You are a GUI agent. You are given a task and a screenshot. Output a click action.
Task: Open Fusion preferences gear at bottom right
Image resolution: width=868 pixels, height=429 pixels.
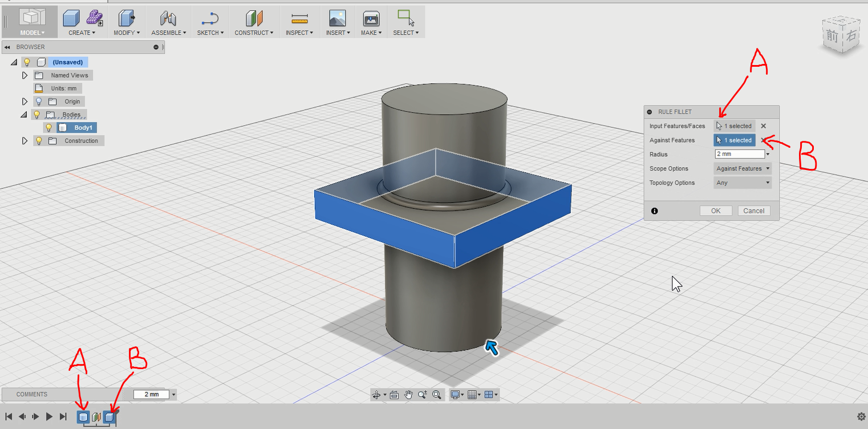pyautogui.click(x=861, y=416)
